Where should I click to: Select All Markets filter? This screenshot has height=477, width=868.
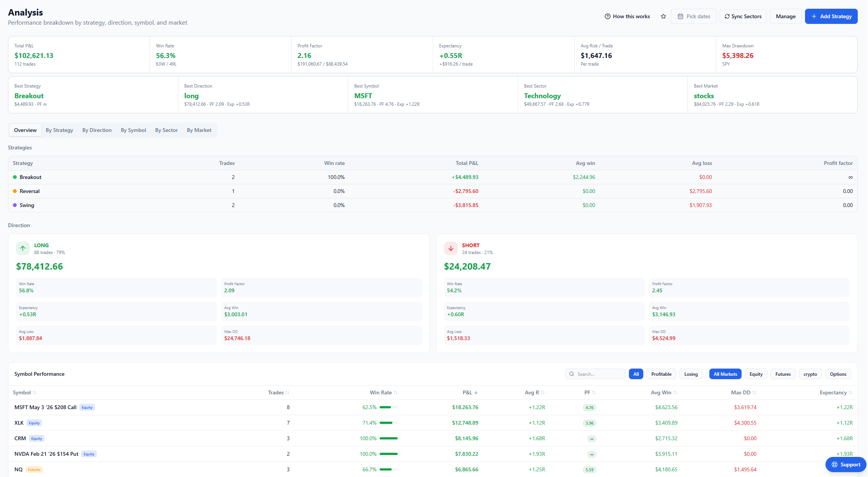pos(725,374)
